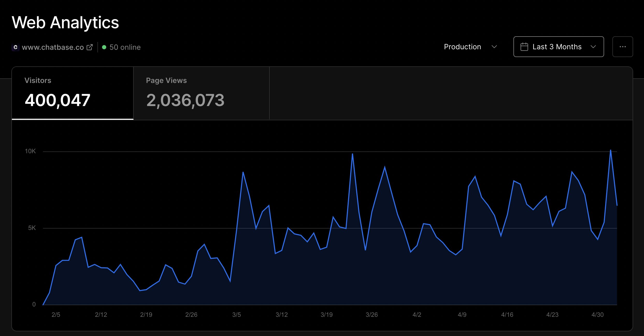Image resolution: width=644 pixels, height=336 pixels.
Task: Click the 3/26 date axis label
Action: (371, 315)
